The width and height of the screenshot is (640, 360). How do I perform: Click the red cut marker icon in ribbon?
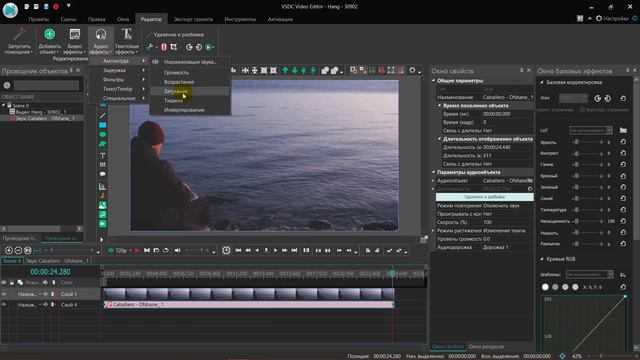coord(164,47)
